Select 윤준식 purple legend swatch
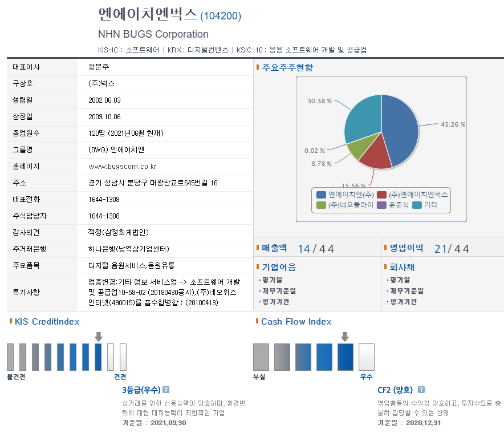Screen dimensions: 504x433 pos(381,205)
